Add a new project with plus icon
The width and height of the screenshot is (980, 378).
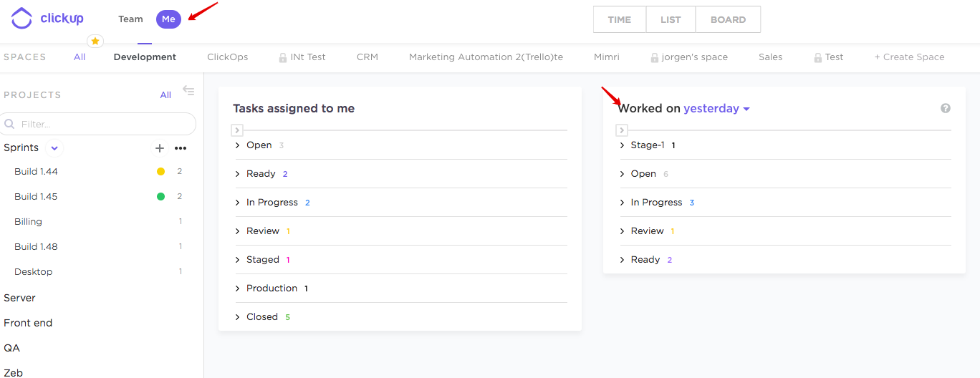coord(160,148)
